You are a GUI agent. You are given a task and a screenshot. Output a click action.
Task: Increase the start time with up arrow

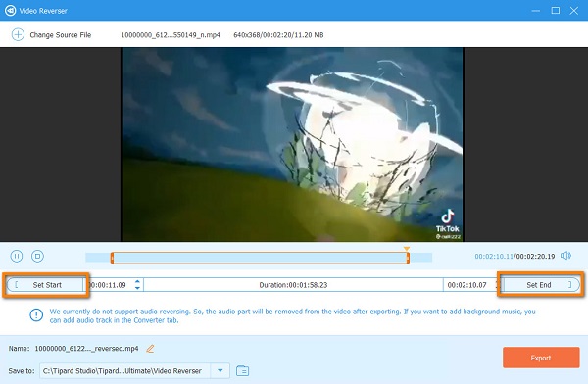coord(137,281)
